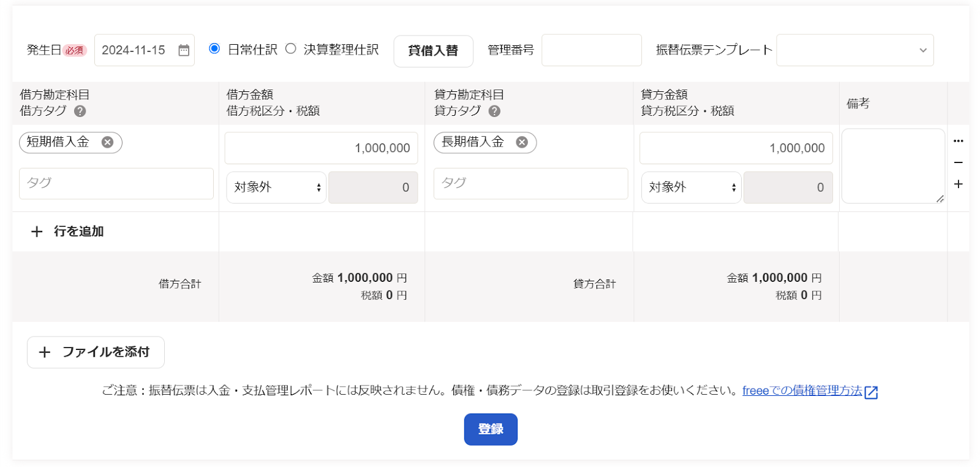Click the 備考 textarea
Image resolution: width=980 pixels, height=467 pixels.
894,166
